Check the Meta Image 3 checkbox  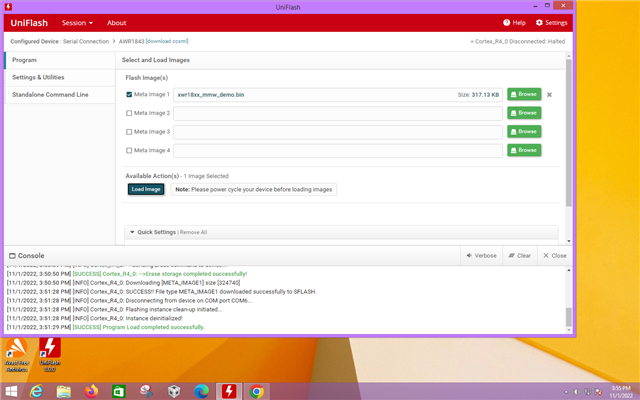click(x=129, y=132)
